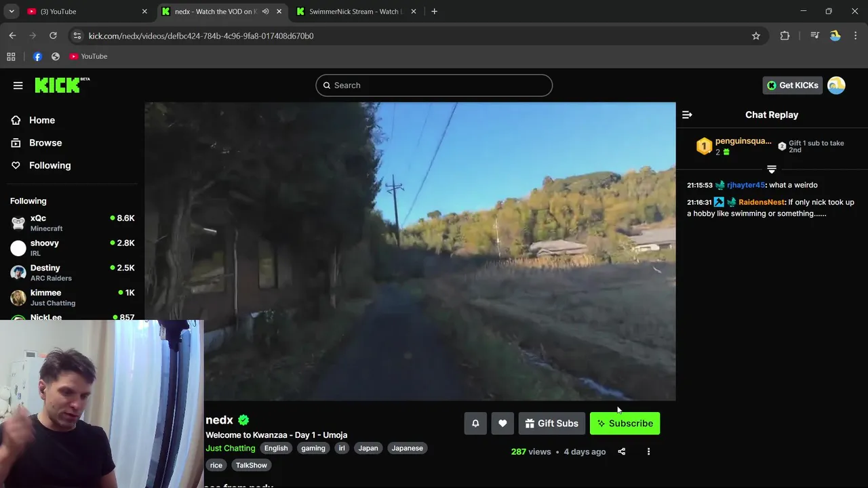Image resolution: width=868 pixels, height=488 pixels.
Task: Open kimmee's channel from Following list
Action: pos(72,298)
